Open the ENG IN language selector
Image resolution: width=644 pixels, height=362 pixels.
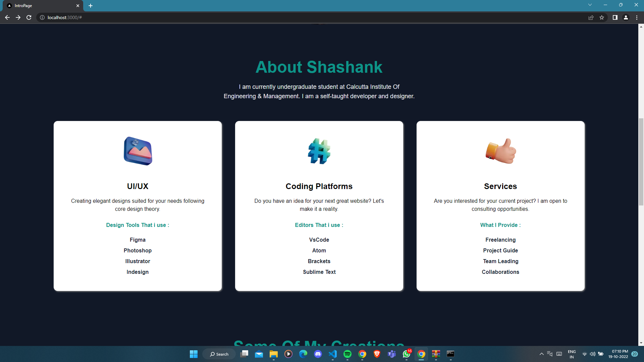tap(572, 354)
